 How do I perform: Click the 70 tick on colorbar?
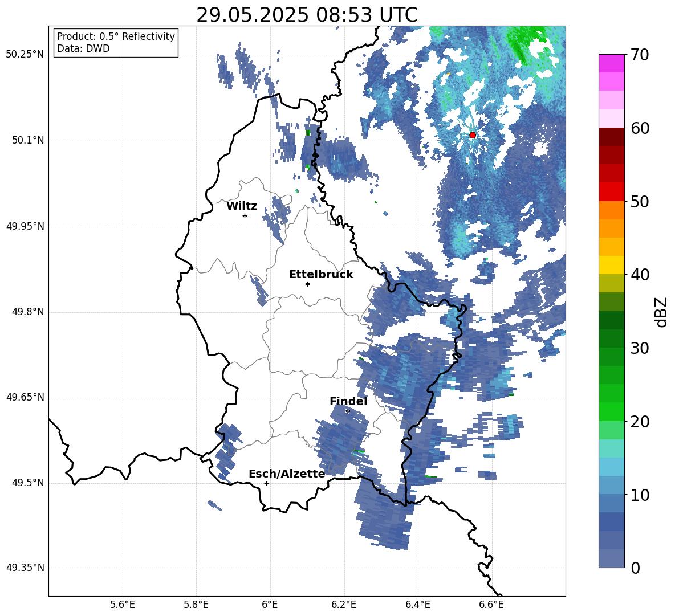click(x=640, y=55)
